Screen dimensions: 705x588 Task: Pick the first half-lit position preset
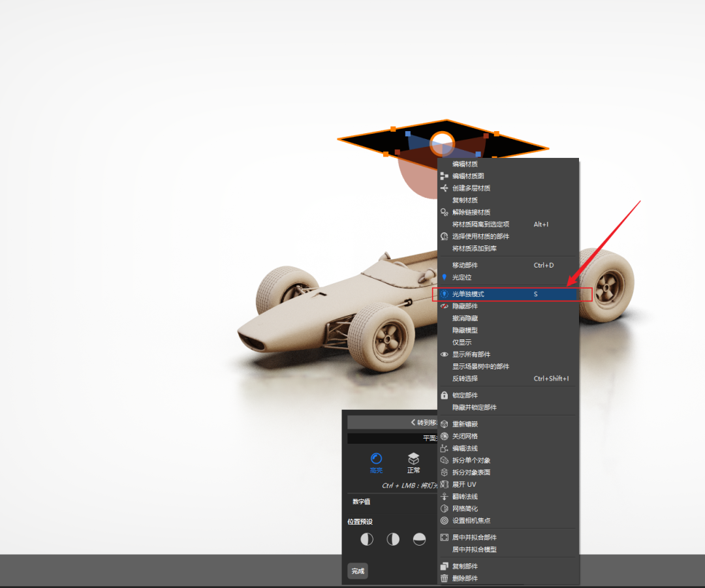(x=367, y=539)
